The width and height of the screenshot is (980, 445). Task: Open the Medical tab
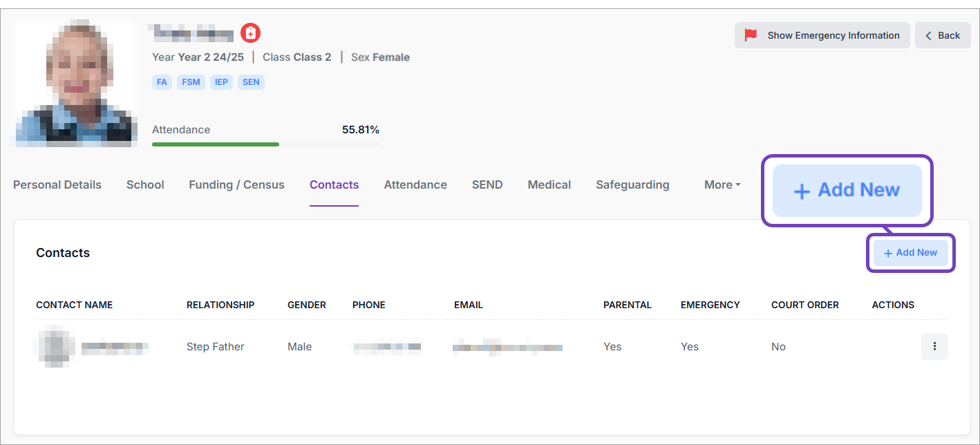click(x=549, y=184)
